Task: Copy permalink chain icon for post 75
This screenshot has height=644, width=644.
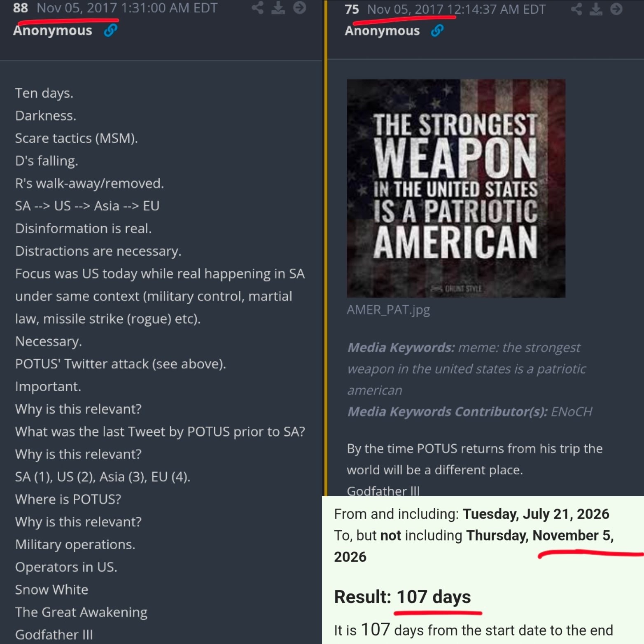Action: pyautogui.click(x=437, y=30)
